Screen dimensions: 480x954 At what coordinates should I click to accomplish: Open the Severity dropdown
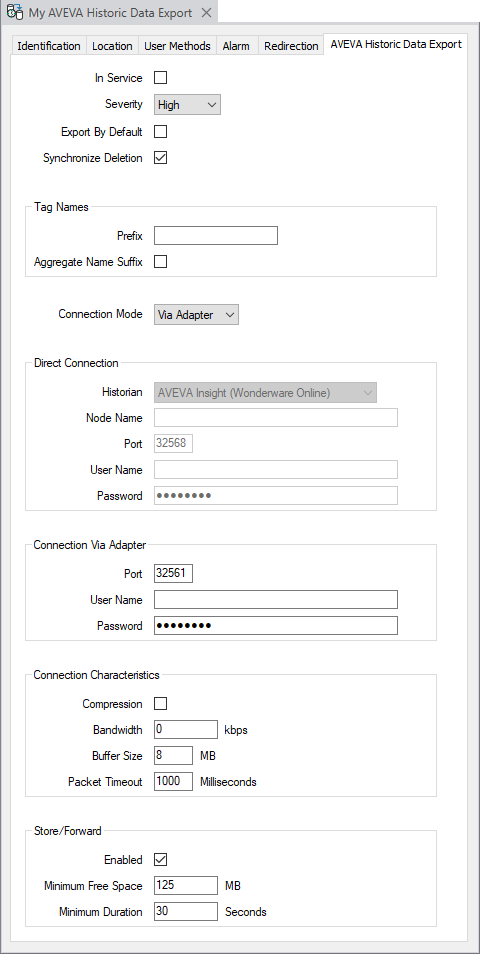tap(187, 105)
